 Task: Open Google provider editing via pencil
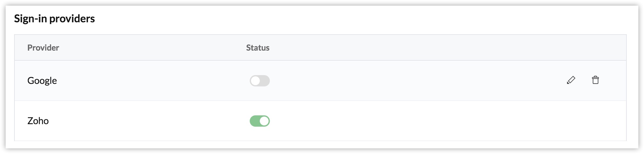(571, 80)
